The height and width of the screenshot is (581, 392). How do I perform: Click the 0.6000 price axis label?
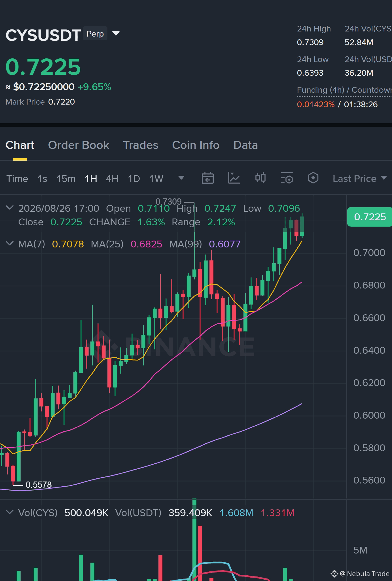pyautogui.click(x=369, y=415)
